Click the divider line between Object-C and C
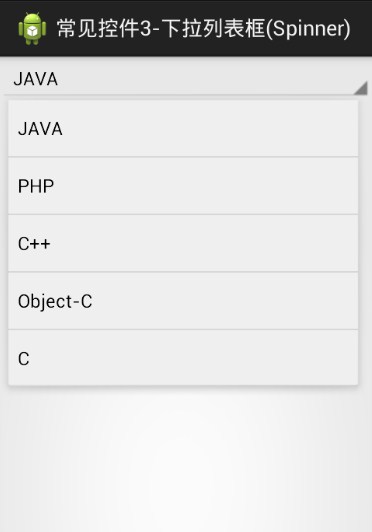Viewport: 372px width, 532px height. tap(183, 329)
